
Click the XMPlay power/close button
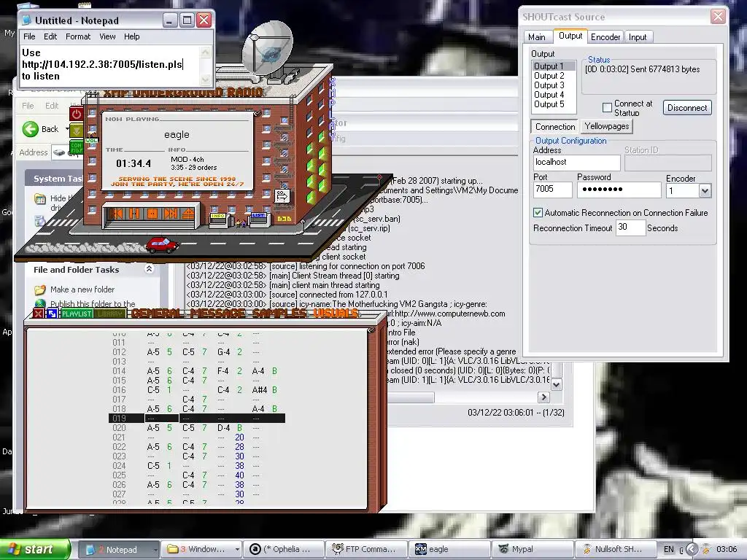(76, 113)
